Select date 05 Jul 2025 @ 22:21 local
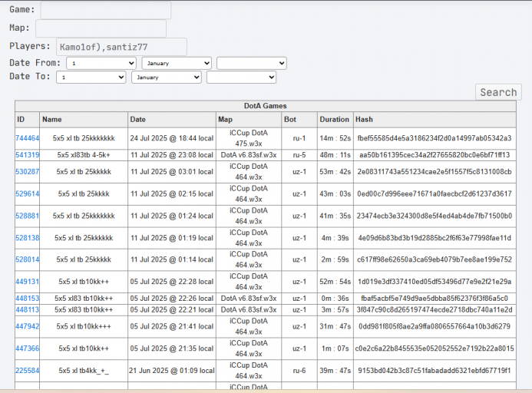The height and width of the screenshot is (393, 532). 172,310
